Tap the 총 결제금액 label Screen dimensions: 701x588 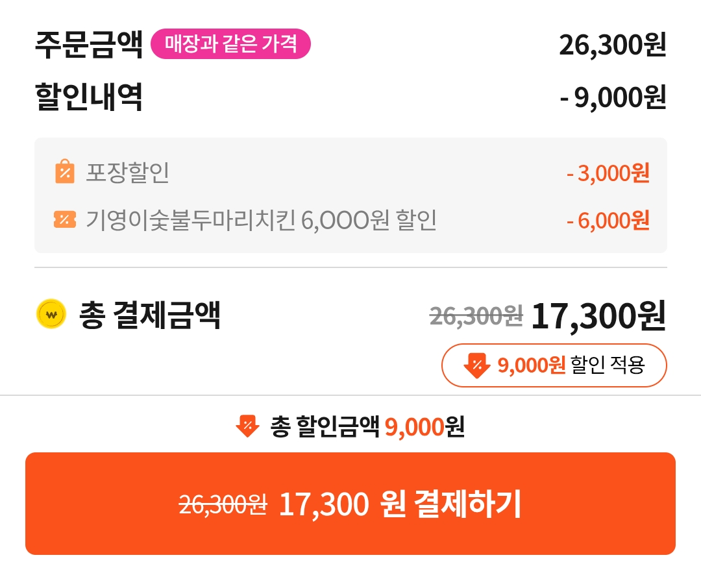click(x=150, y=315)
